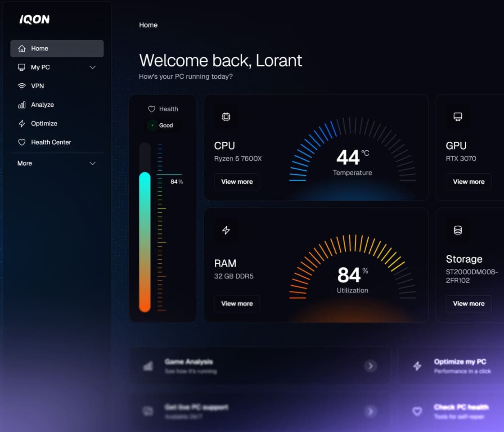
Task: Click View more under CPU
Action: tap(237, 182)
